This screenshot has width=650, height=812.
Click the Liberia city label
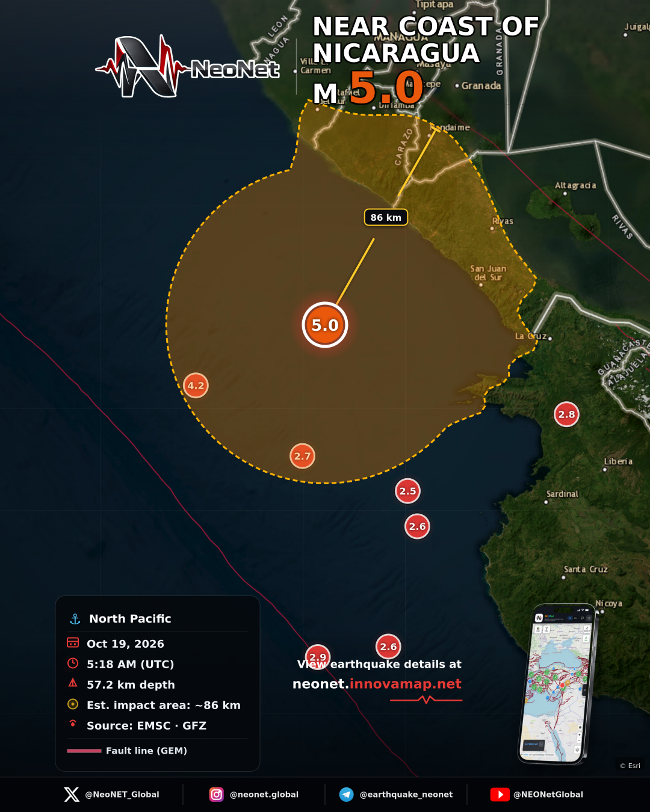click(x=618, y=461)
